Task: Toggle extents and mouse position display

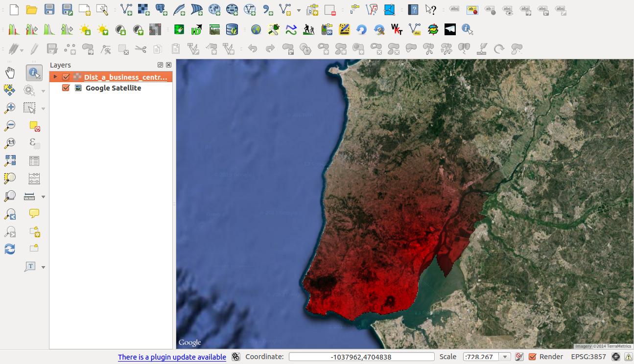Action: [235, 357]
